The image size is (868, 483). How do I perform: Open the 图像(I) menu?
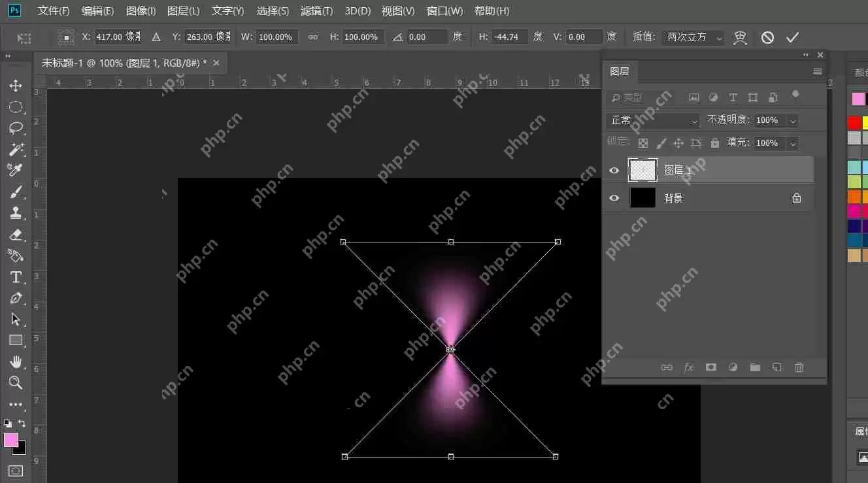click(x=141, y=11)
